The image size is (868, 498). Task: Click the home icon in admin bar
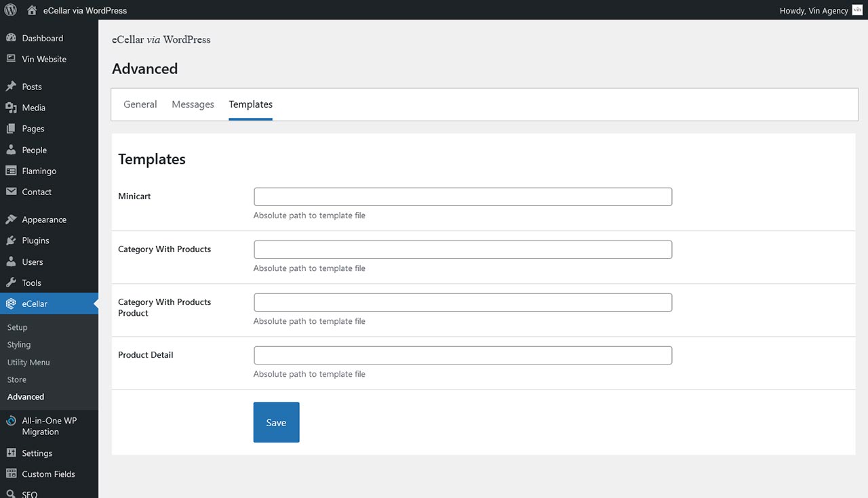32,10
